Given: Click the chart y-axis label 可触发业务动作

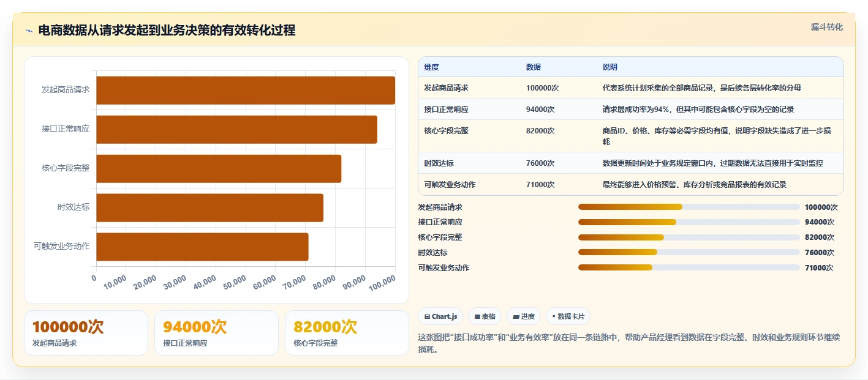Looking at the screenshot, I should [x=62, y=246].
